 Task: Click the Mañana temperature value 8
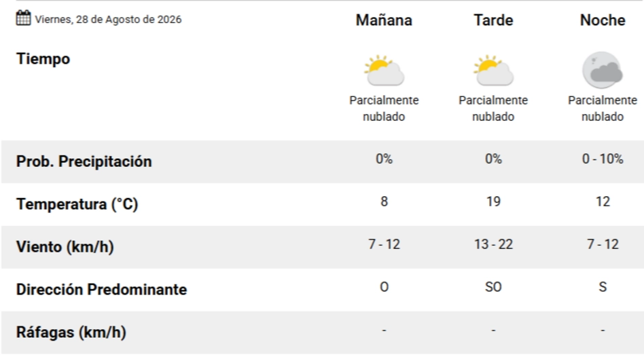[x=384, y=202]
